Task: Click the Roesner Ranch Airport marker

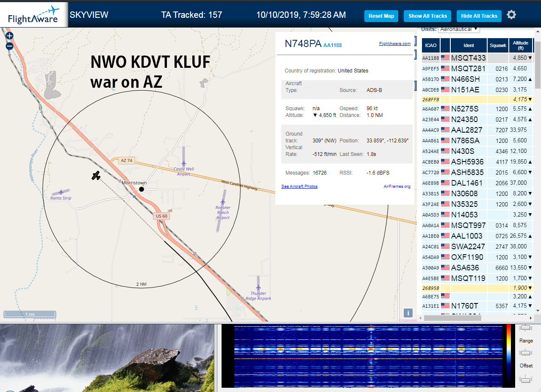Action: click(x=222, y=202)
